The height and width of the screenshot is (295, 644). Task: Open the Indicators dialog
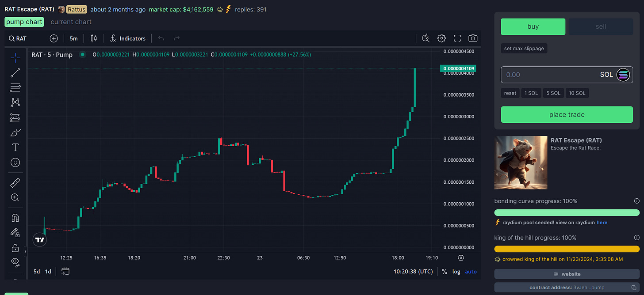click(128, 38)
